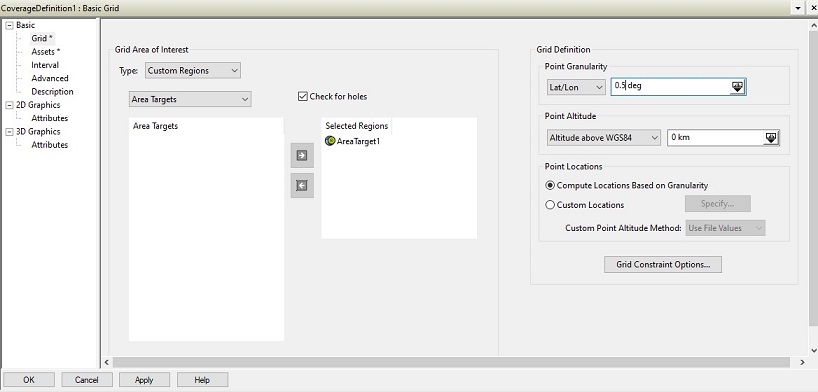Image resolution: width=818 pixels, height=392 pixels.
Task: Click the Area Targets list header
Action: (155, 126)
